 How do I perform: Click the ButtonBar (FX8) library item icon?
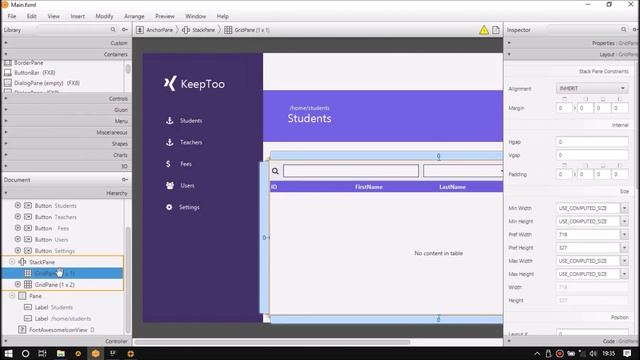tap(8, 73)
